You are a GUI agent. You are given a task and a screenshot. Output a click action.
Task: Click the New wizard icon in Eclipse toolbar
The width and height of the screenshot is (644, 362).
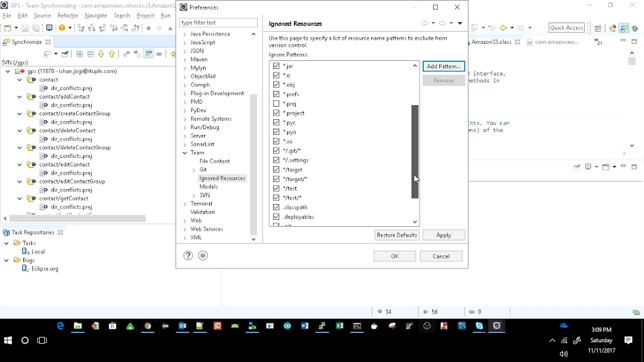(8, 28)
